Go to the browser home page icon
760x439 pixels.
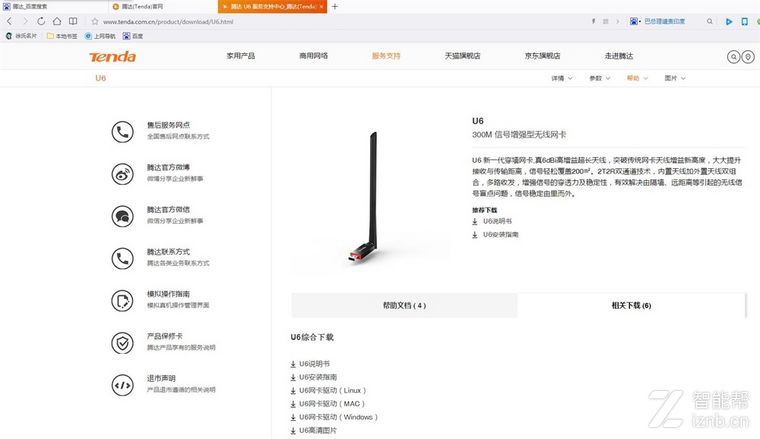[x=57, y=21]
